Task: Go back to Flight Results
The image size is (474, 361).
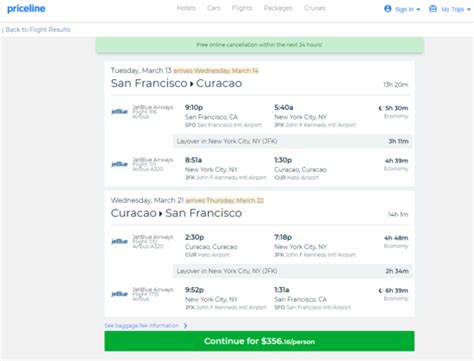Action: [36, 30]
